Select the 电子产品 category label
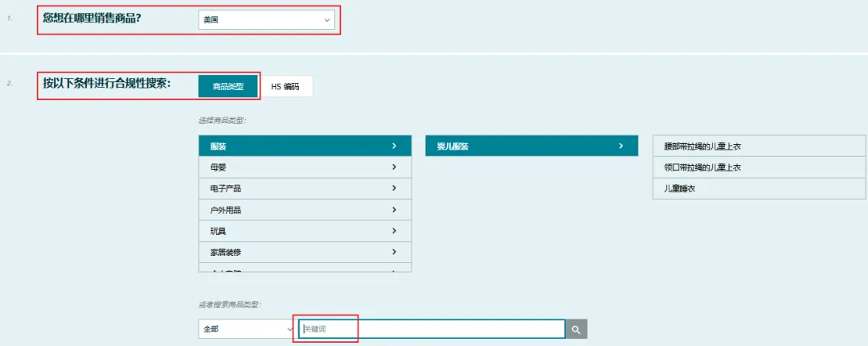Screen dimensions: 868x346 pos(226,188)
